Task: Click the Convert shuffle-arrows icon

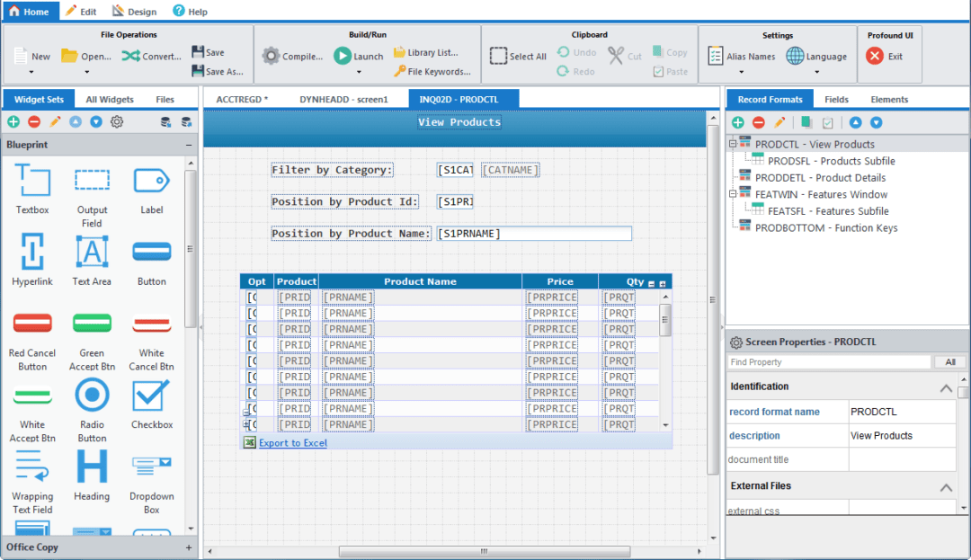Action: (130, 56)
